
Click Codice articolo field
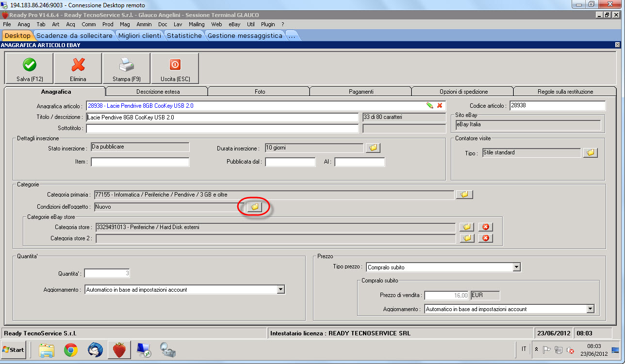point(558,106)
